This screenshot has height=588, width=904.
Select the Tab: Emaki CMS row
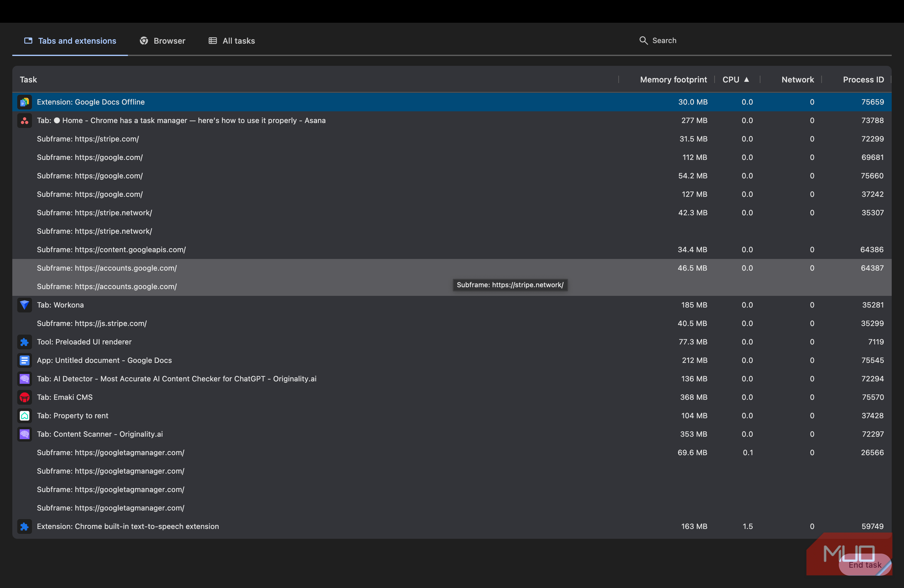(452, 397)
